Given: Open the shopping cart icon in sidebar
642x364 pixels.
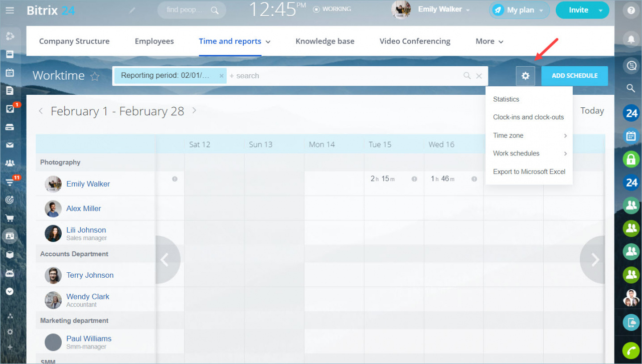Looking at the screenshot, I should tap(10, 218).
